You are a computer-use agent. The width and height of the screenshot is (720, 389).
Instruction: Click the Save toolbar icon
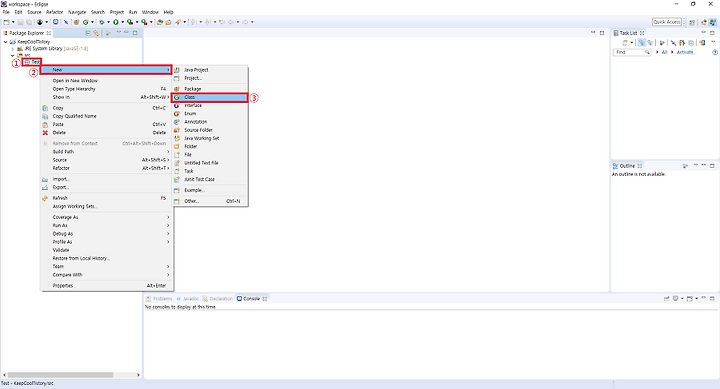20,22
